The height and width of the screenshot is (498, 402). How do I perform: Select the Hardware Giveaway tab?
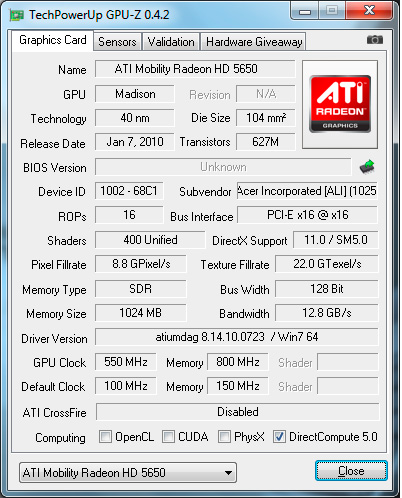pos(254,42)
